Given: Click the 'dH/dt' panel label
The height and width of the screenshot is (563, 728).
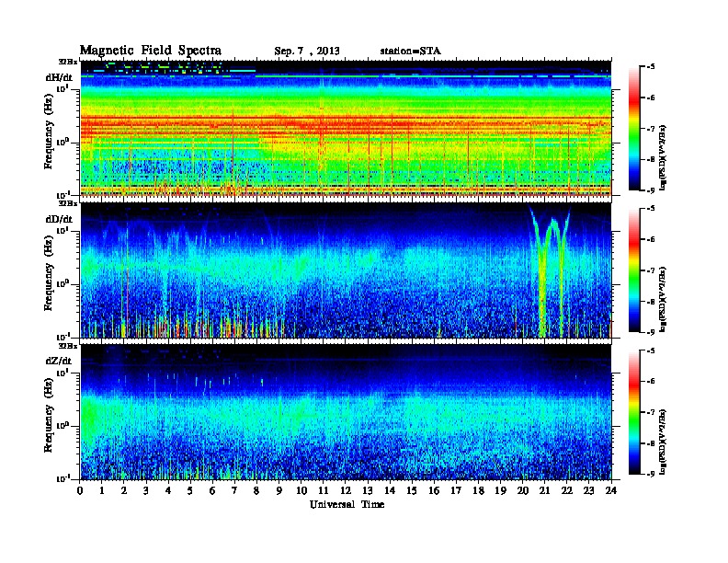Looking at the screenshot, I should 59,77.
